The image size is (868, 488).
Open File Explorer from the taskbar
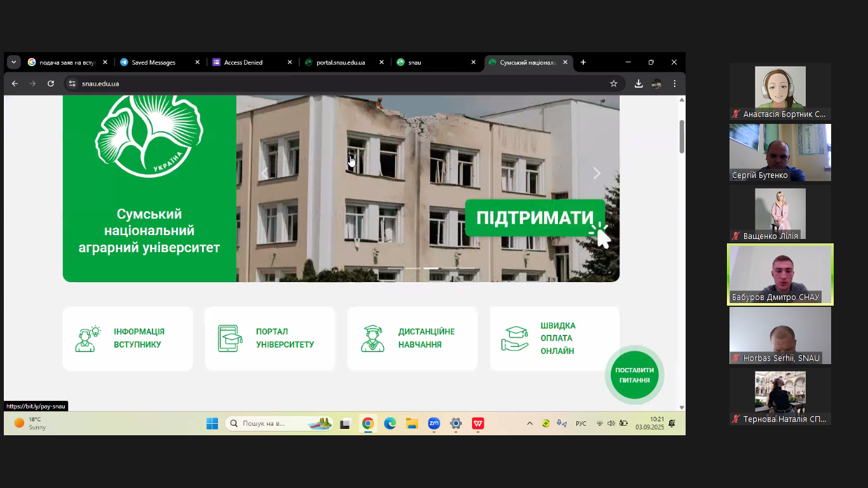[412, 423]
